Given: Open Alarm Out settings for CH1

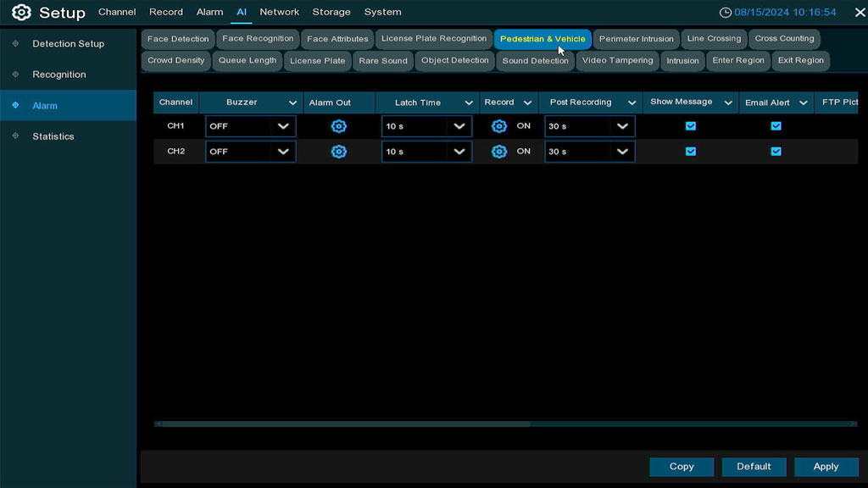Looking at the screenshot, I should coord(339,126).
